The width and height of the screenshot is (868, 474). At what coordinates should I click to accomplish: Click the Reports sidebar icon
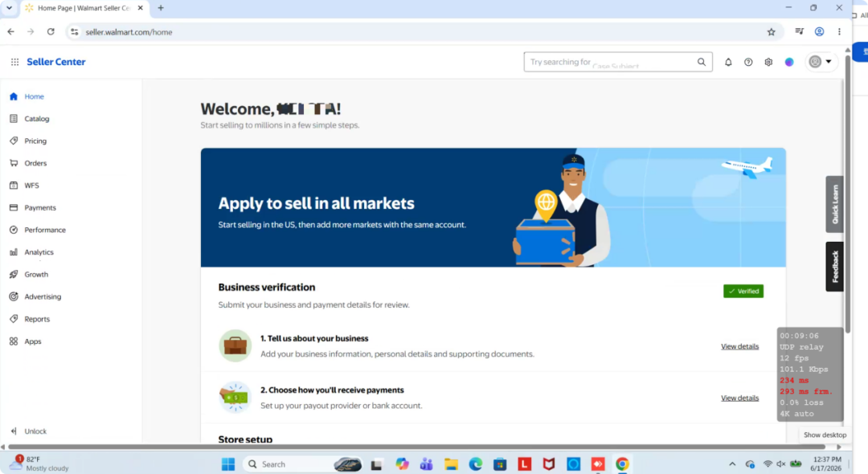click(x=14, y=319)
